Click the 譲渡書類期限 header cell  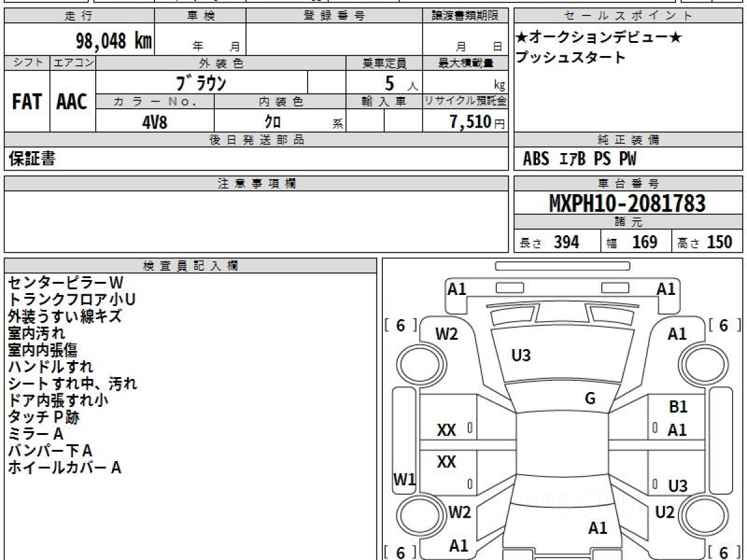[x=465, y=16]
